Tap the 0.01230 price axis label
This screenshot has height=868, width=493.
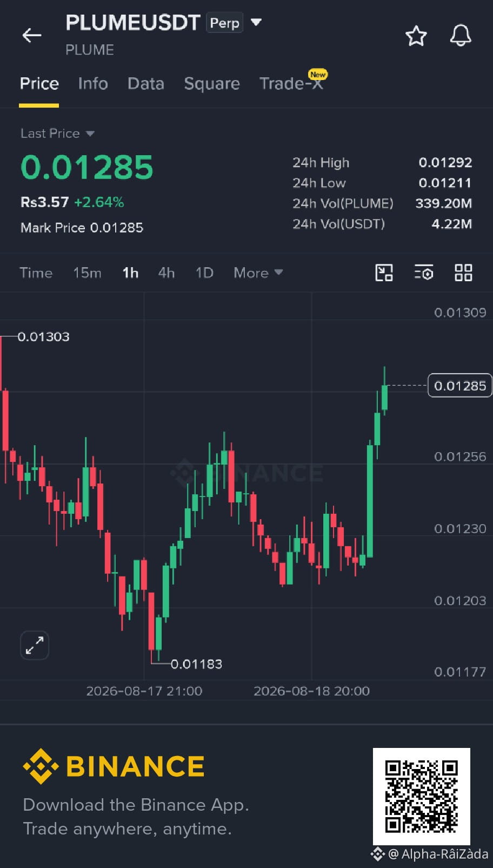click(460, 528)
